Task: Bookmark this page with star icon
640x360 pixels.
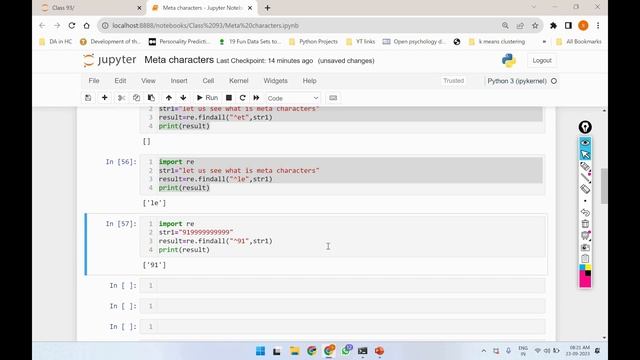Action: click(x=535, y=25)
